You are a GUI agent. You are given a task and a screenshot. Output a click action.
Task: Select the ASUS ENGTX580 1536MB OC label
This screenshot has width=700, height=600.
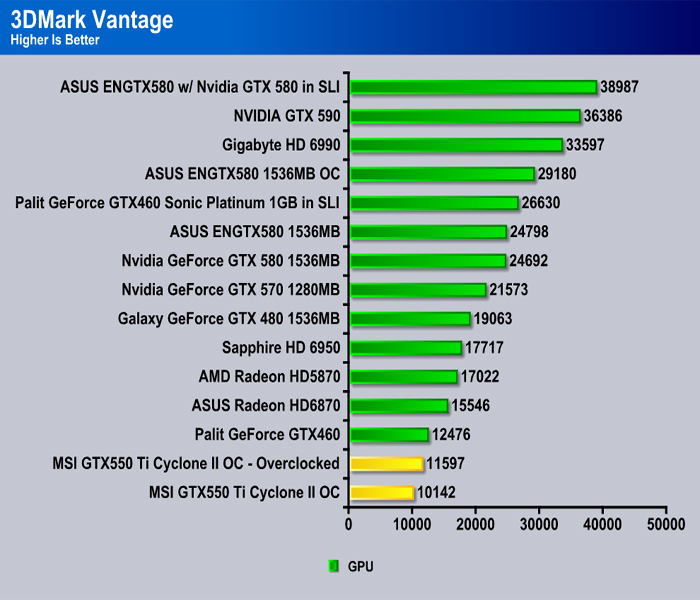[242, 174]
